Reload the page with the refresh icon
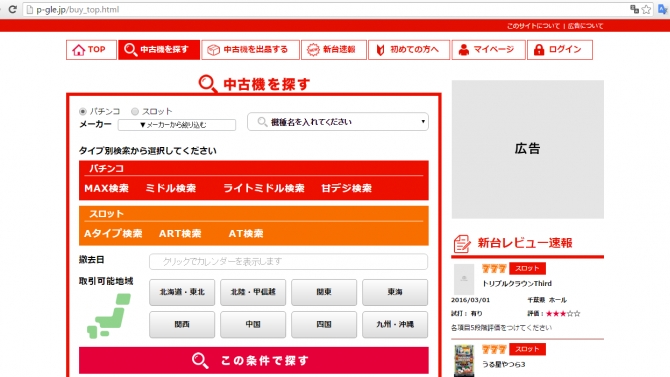This screenshot has width=670, height=377. click(12, 9)
